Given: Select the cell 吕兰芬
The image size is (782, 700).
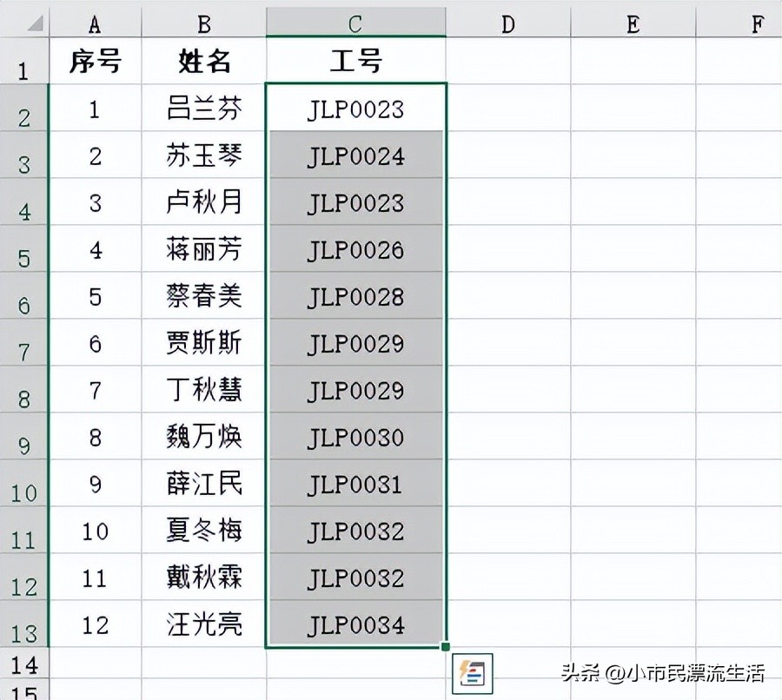Looking at the screenshot, I should [204, 108].
